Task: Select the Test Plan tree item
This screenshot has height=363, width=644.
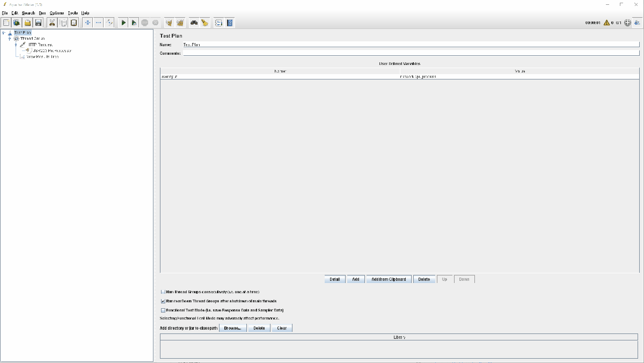Action: [x=23, y=33]
